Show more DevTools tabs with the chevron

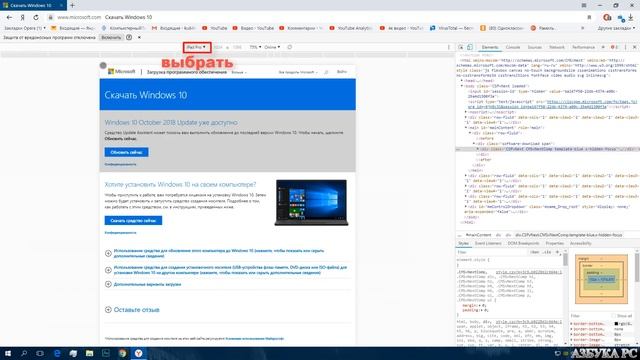[603, 47]
